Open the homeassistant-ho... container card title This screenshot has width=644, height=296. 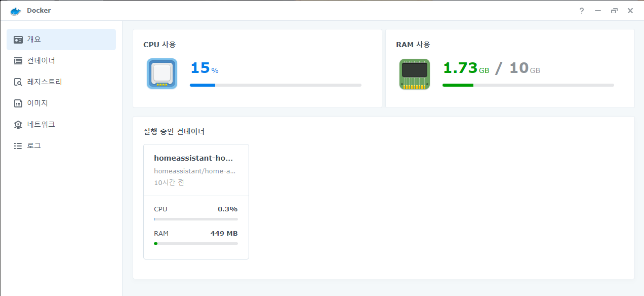(194, 158)
